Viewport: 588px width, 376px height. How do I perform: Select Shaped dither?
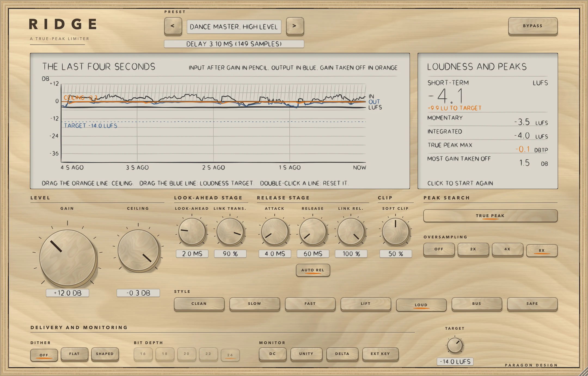click(x=105, y=354)
